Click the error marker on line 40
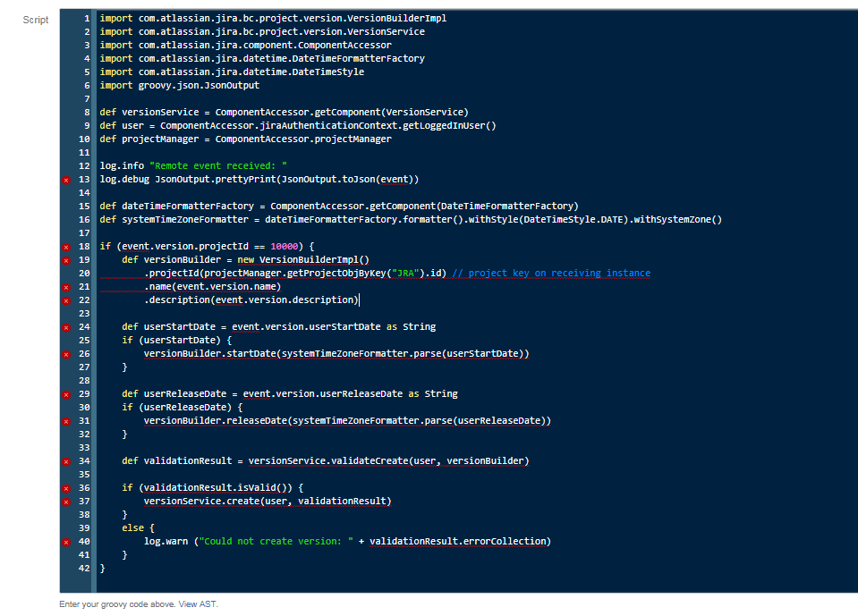Screen dimensions: 858x616 coord(66,542)
